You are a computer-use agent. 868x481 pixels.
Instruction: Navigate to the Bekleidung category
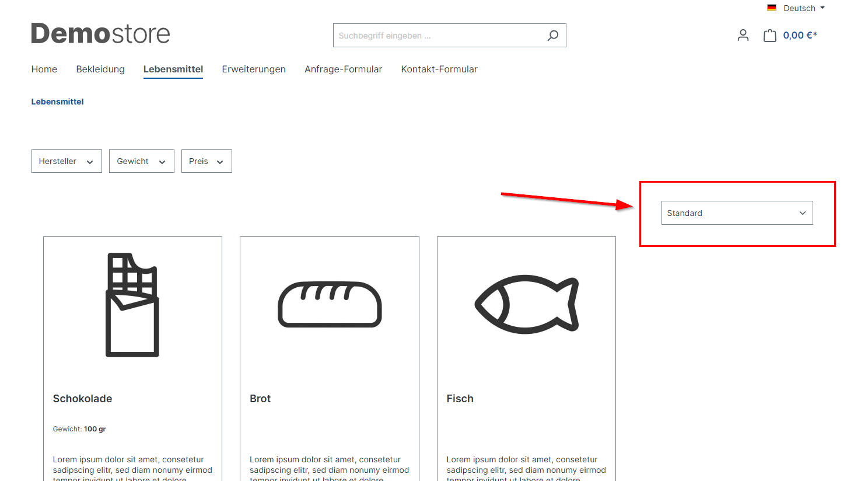[x=100, y=69]
